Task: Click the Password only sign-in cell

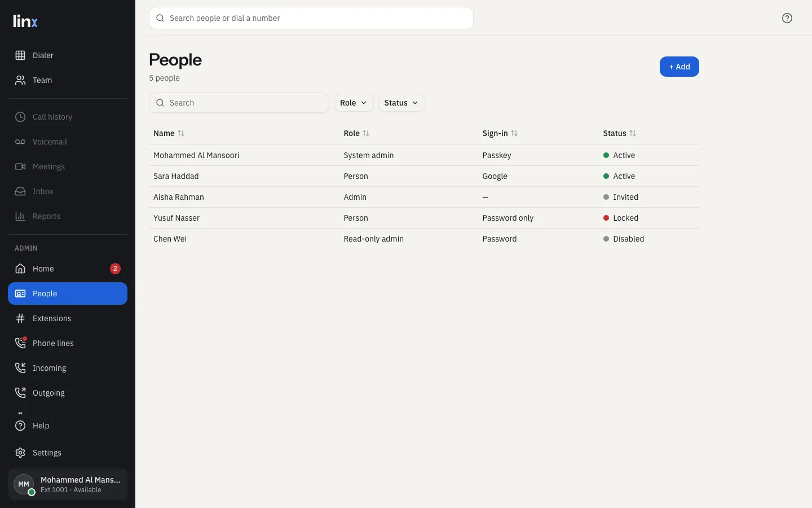Action: pos(507,218)
